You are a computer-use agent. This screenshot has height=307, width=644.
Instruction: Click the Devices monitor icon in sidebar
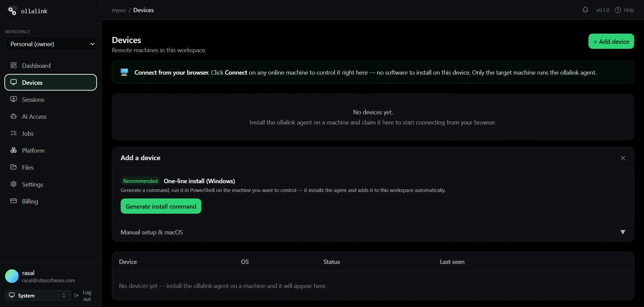point(14,82)
